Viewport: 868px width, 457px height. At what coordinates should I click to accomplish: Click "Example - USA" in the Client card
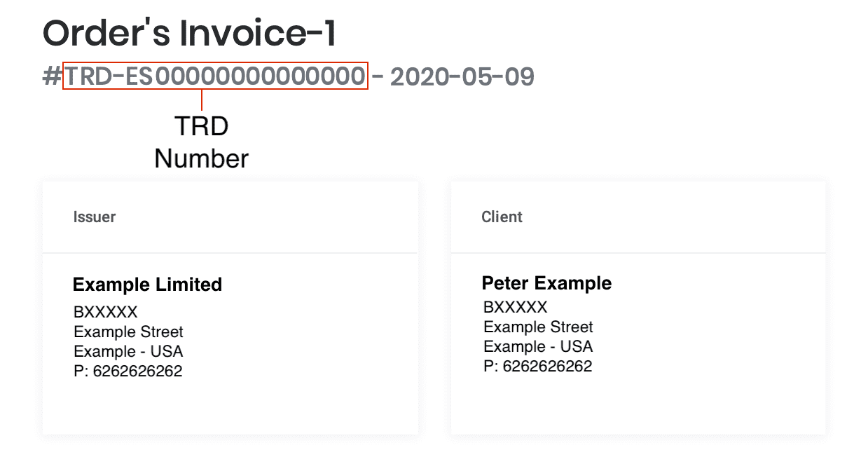[538, 346]
